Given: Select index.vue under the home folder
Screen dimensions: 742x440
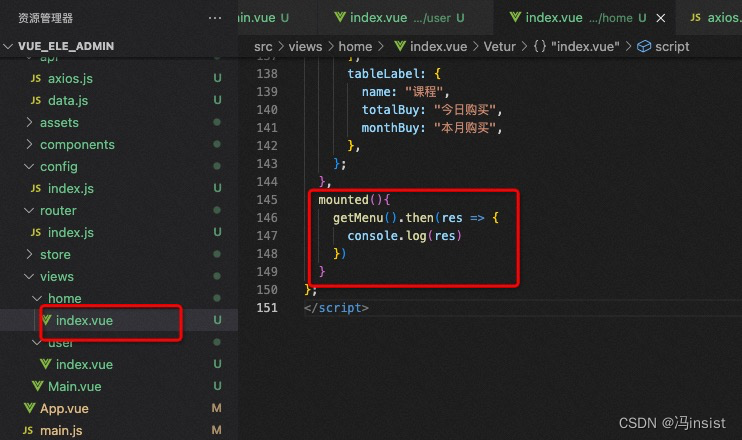Looking at the screenshot, I should (84, 320).
